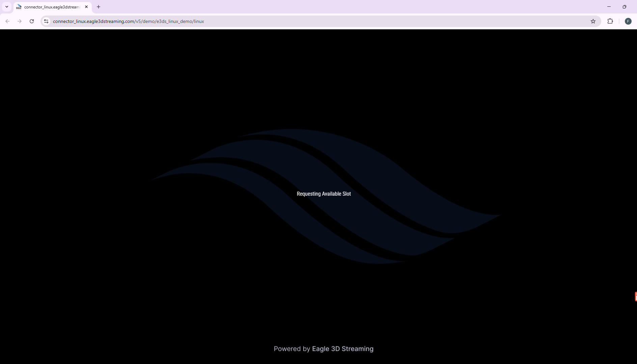Open the browser extensions puzzle icon

click(x=610, y=21)
